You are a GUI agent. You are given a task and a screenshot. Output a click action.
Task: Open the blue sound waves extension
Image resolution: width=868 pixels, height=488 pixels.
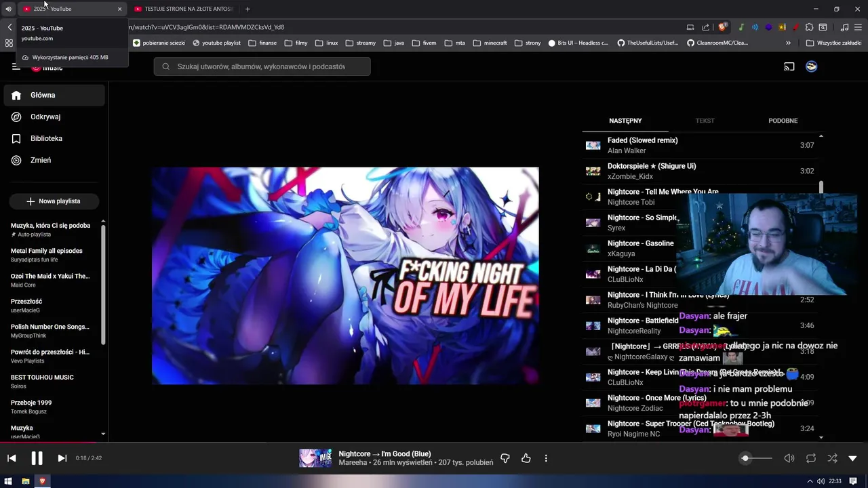tap(755, 27)
